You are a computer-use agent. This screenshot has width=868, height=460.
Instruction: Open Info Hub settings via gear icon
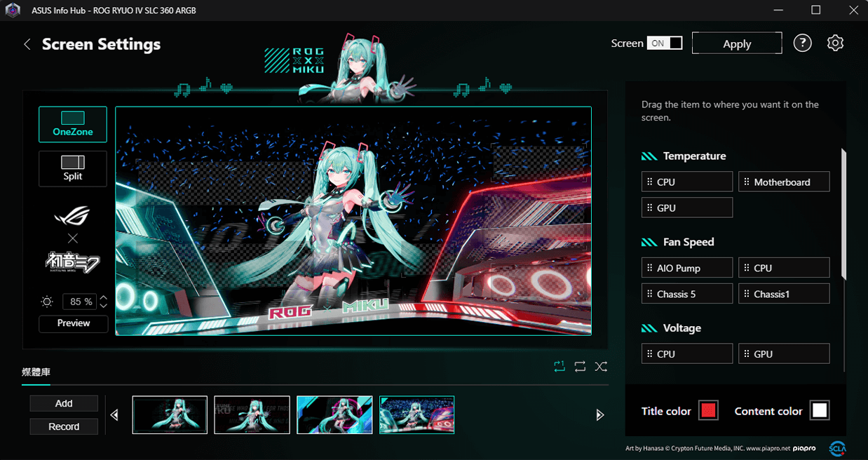click(x=835, y=43)
